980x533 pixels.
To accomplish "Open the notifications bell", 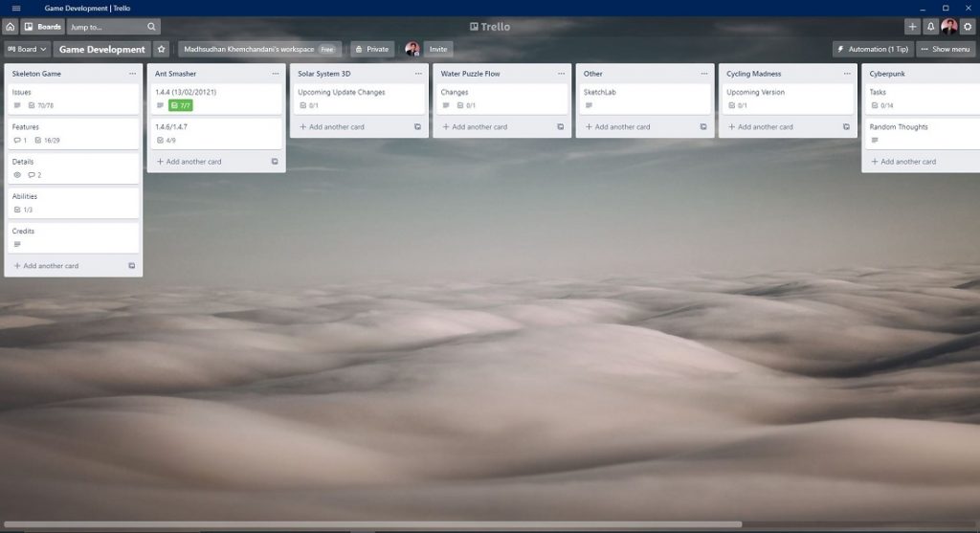I will pyautogui.click(x=930, y=27).
